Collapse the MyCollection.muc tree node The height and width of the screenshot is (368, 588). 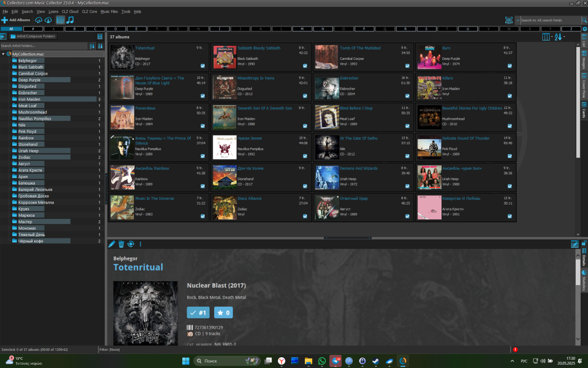[x=3, y=54]
